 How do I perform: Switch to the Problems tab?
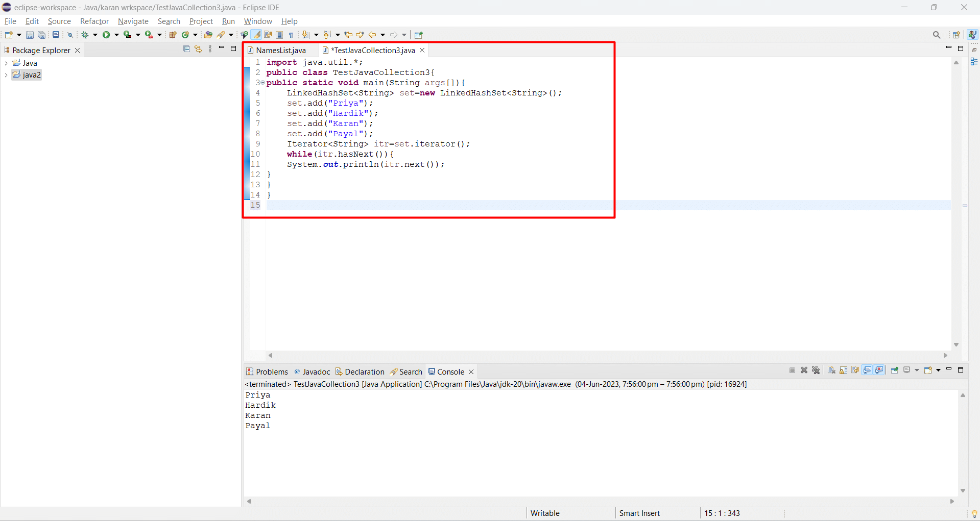point(267,371)
